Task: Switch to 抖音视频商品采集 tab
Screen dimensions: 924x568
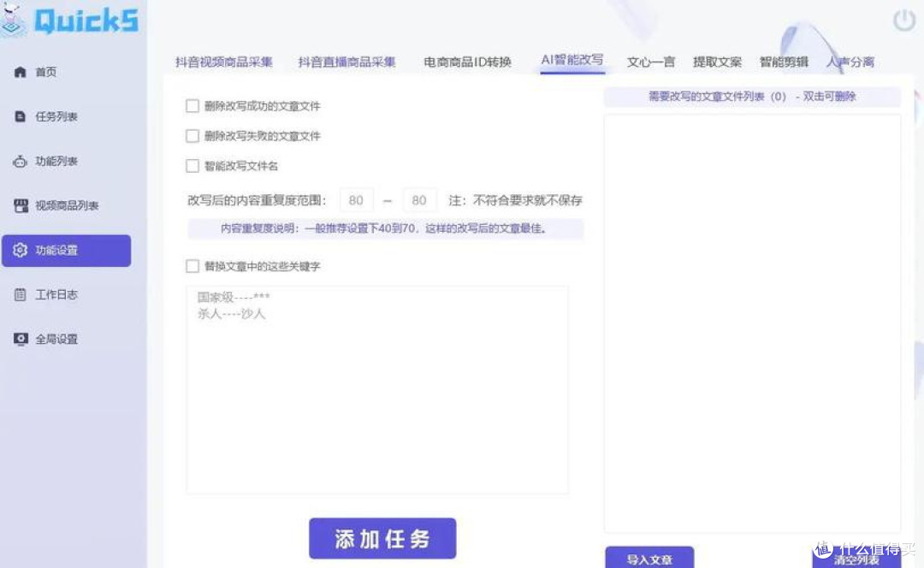Action: tap(224, 62)
